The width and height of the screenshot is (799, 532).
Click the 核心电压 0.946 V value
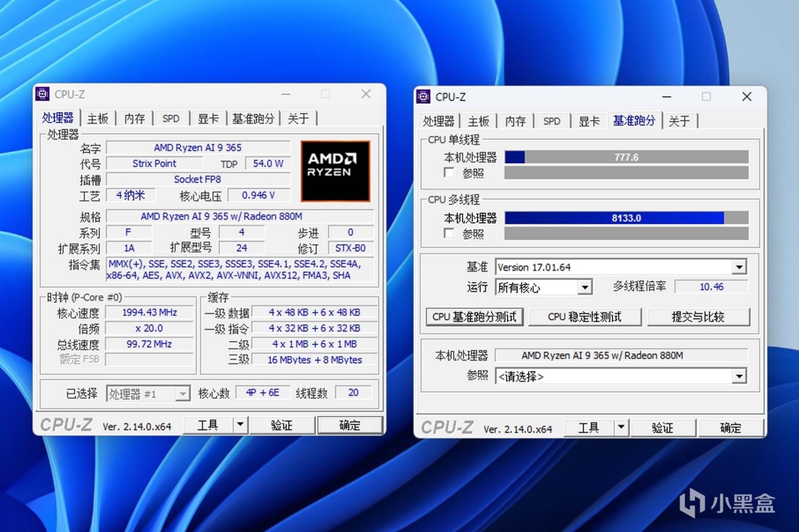point(258,195)
